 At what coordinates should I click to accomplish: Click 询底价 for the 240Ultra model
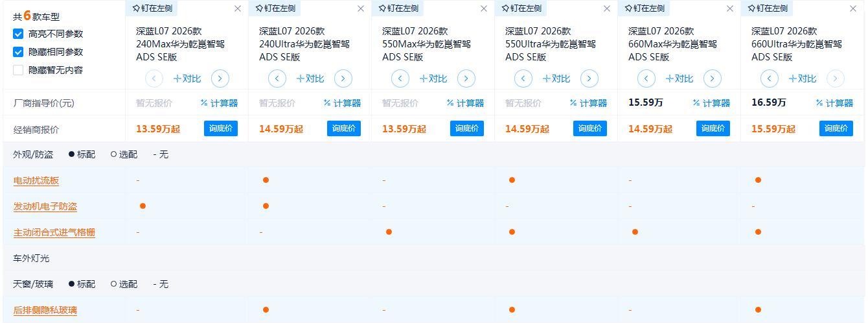344,128
